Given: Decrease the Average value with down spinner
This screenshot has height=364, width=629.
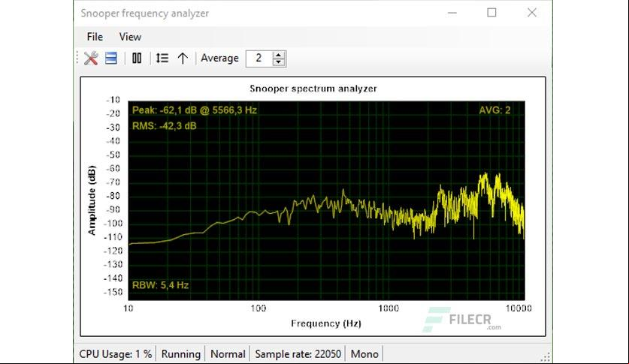Looking at the screenshot, I should (278, 62).
